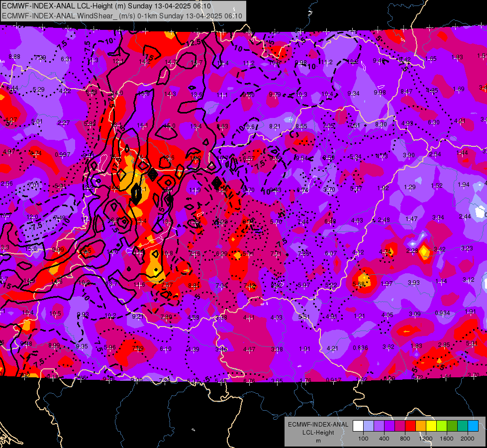Click the '1600' legend scale label
This screenshot has height=448, width=487.
(447, 439)
